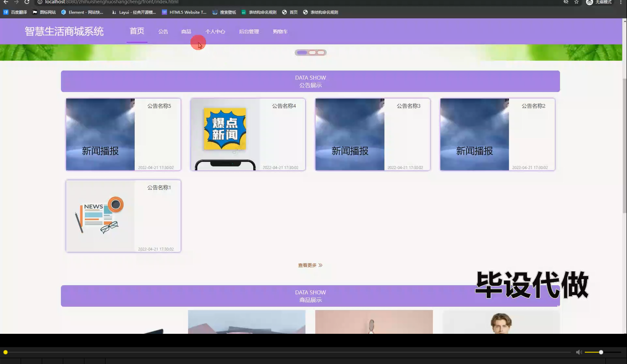The width and height of the screenshot is (627, 364).
Task: Select the third carousel indicator dot
Action: pos(321,53)
